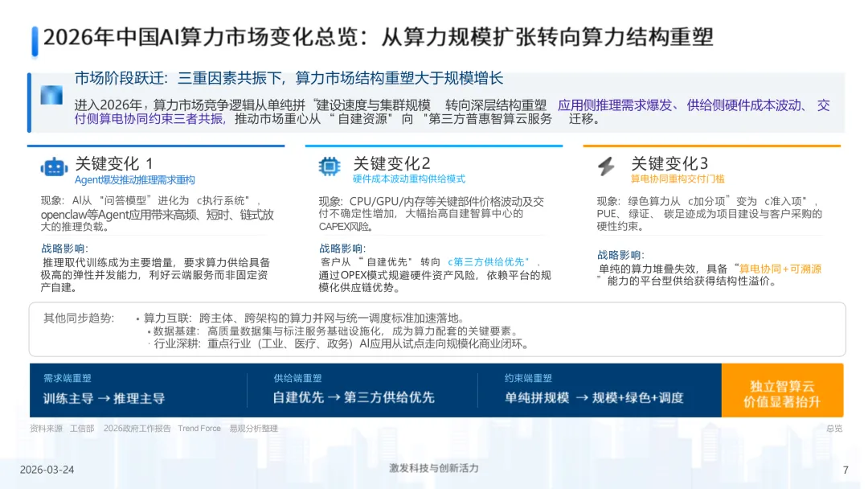The width and height of the screenshot is (868, 489).
Task: Click the robot Agent icon beside 关键变化 1
Action: tap(53, 166)
